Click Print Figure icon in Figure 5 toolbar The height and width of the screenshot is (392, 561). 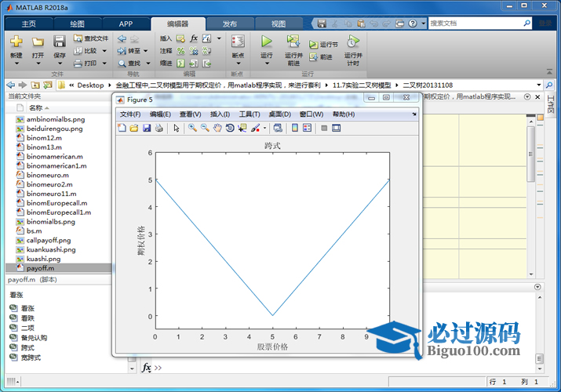(x=159, y=128)
